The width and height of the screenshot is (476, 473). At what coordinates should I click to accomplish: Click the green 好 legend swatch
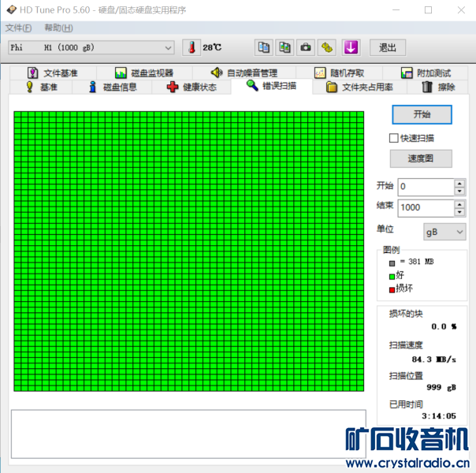392,277
